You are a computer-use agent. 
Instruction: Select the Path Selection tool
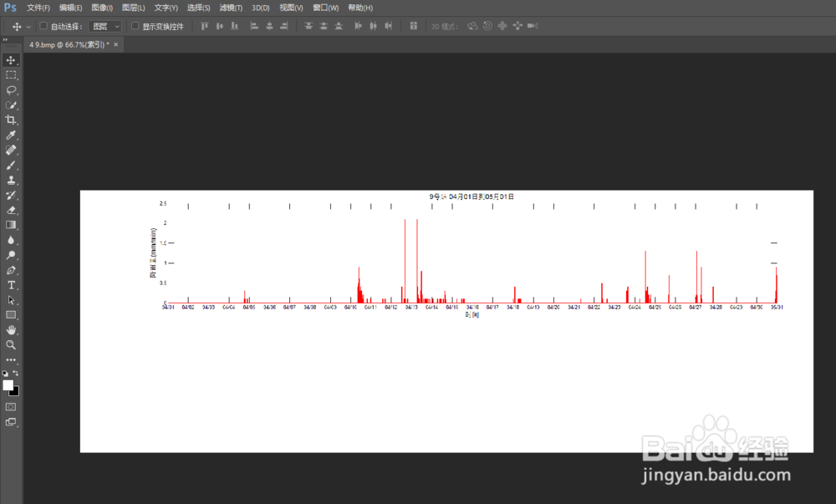pos(11,300)
